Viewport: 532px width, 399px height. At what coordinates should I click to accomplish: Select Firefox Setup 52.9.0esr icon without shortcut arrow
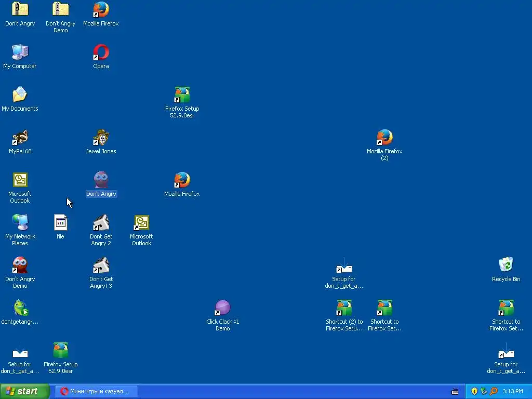coord(60,351)
